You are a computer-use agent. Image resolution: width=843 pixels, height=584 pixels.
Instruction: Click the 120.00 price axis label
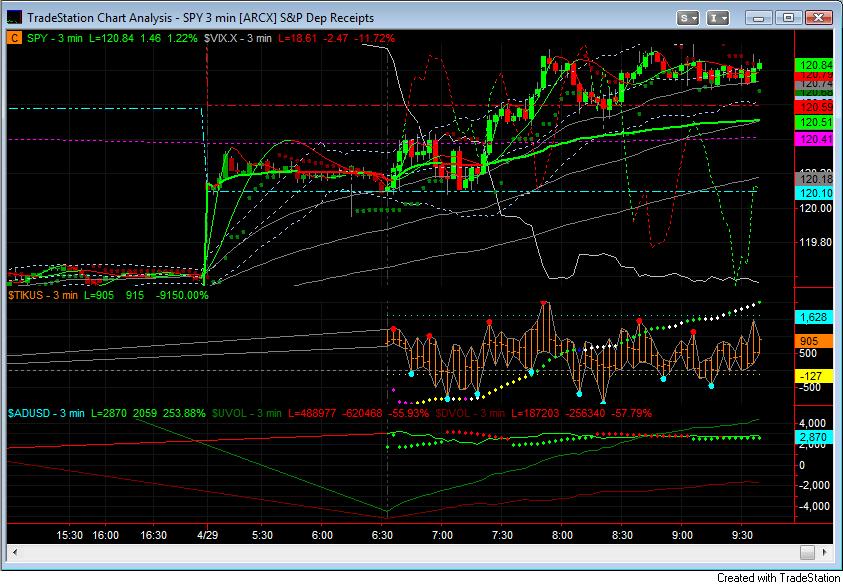[x=815, y=208]
